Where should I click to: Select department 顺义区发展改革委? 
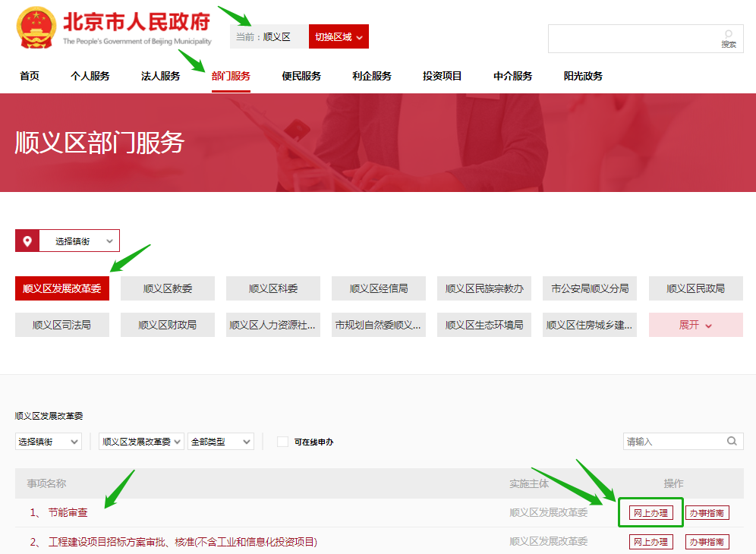62,288
